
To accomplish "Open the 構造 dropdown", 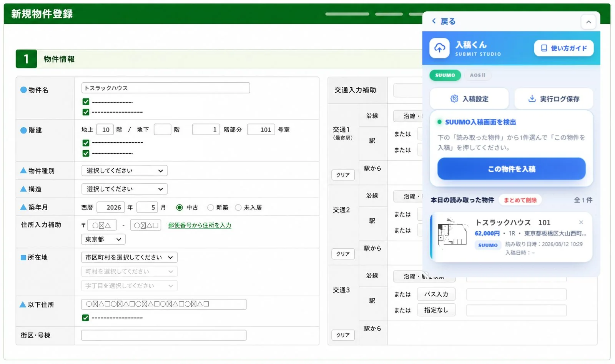I will 124,189.
